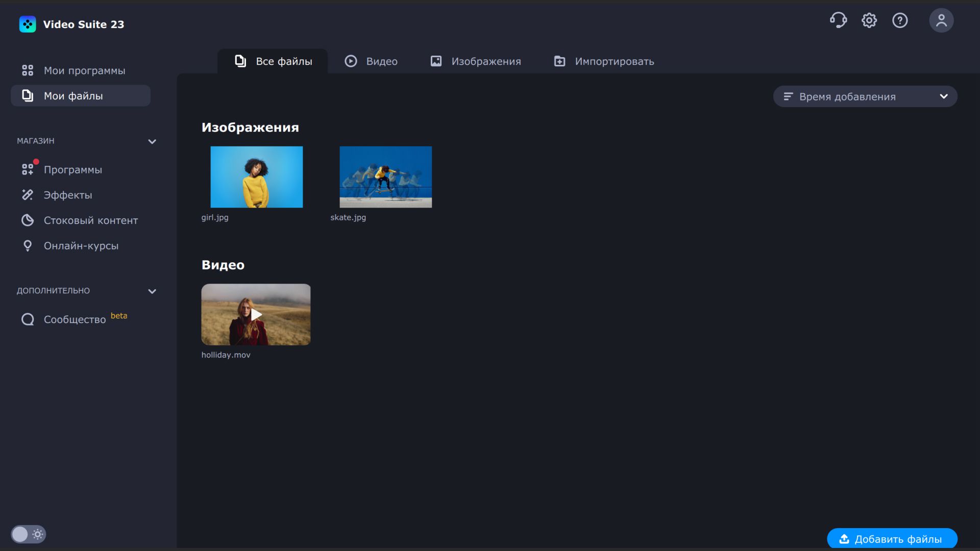Collapse the МАГАЗИН section chevron
980x551 pixels.
152,141
